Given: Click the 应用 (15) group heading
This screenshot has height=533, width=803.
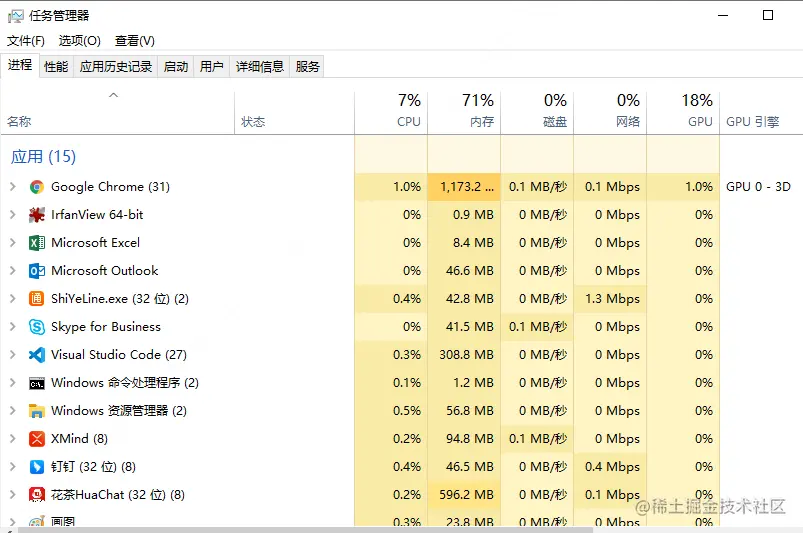Looking at the screenshot, I should pos(44,157).
